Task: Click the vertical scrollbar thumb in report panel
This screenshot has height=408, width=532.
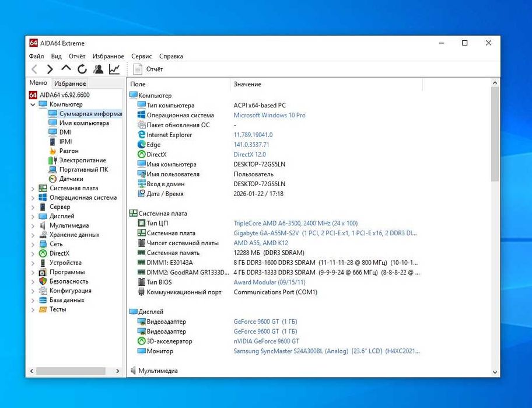Action: pos(495,134)
